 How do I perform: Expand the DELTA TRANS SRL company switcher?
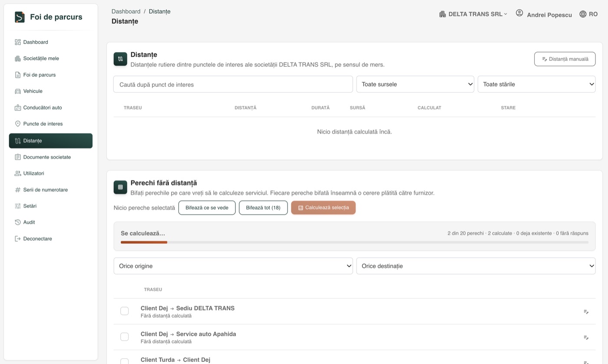coord(473,14)
